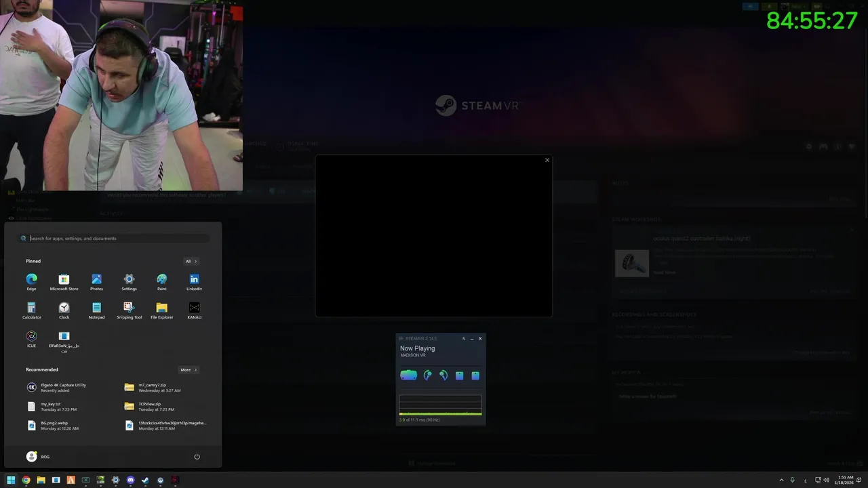Open the 13hzckcixs recommended image file
Image resolution: width=868 pixels, height=488 pixels.
point(165,425)
